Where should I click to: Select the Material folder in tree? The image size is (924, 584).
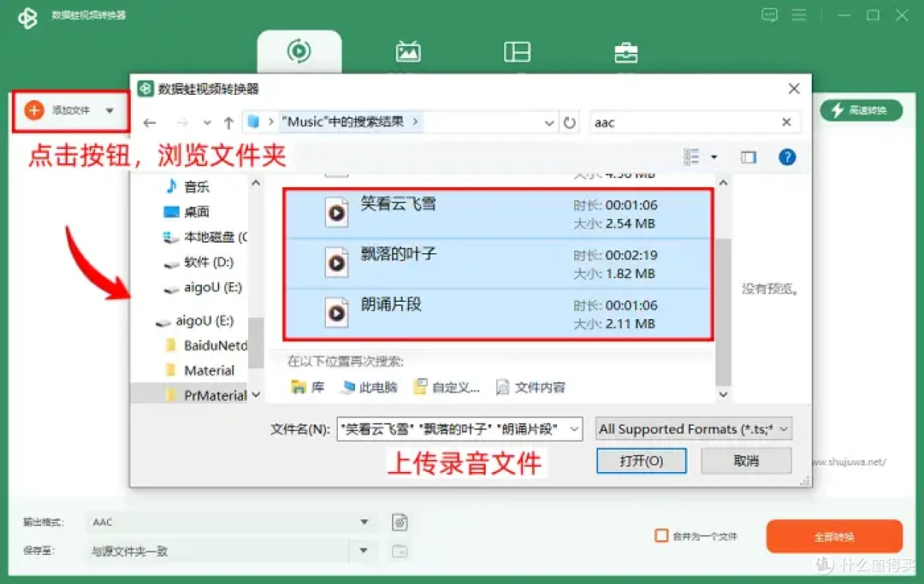[199, 370]
